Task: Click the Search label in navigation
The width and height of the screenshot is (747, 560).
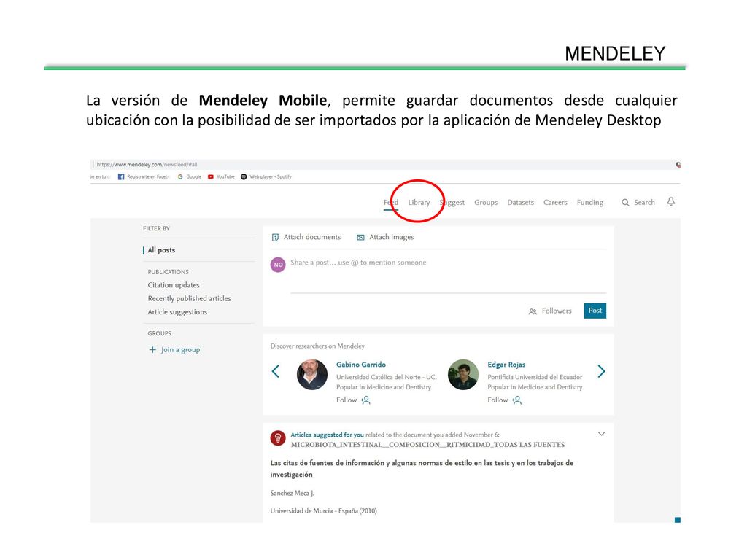Action: (x=644, y=203)
